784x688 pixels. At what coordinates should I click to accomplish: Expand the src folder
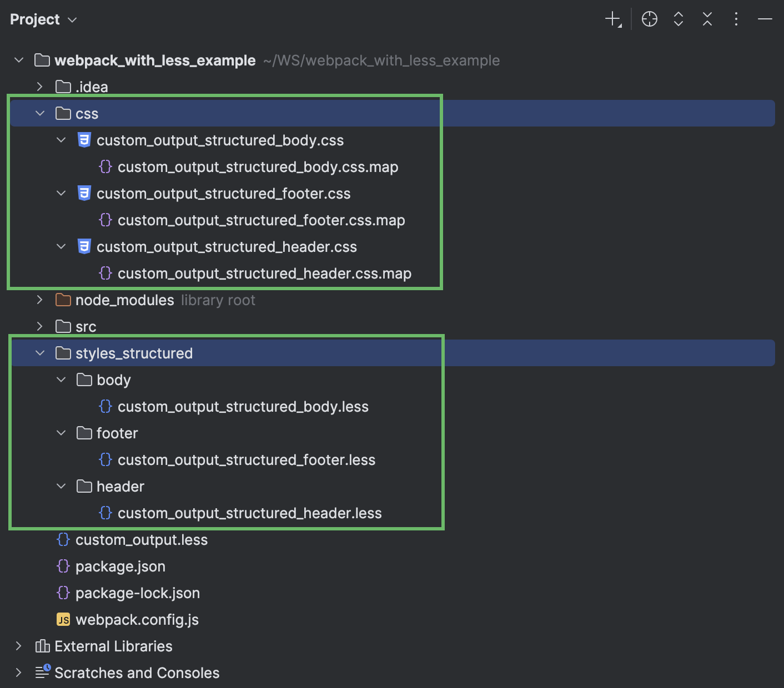(39, 326)
